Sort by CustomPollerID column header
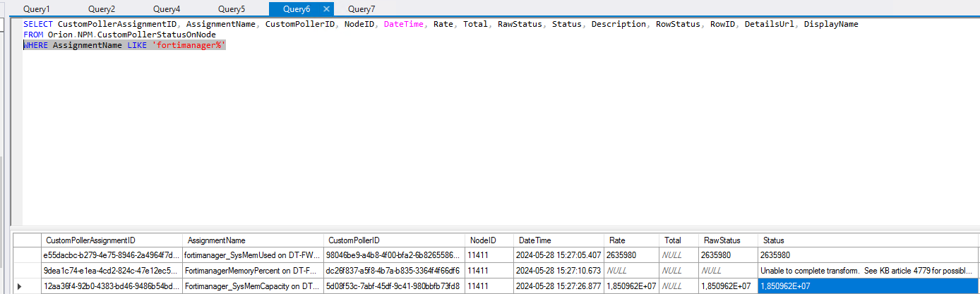The width and height of the screenshot is (980, 294). [394, 240]
